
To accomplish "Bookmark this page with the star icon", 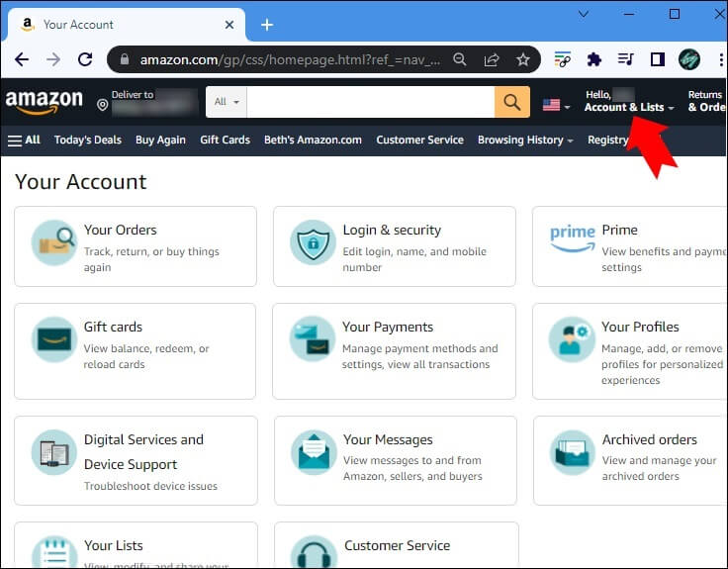I will (x=523, y=59).
